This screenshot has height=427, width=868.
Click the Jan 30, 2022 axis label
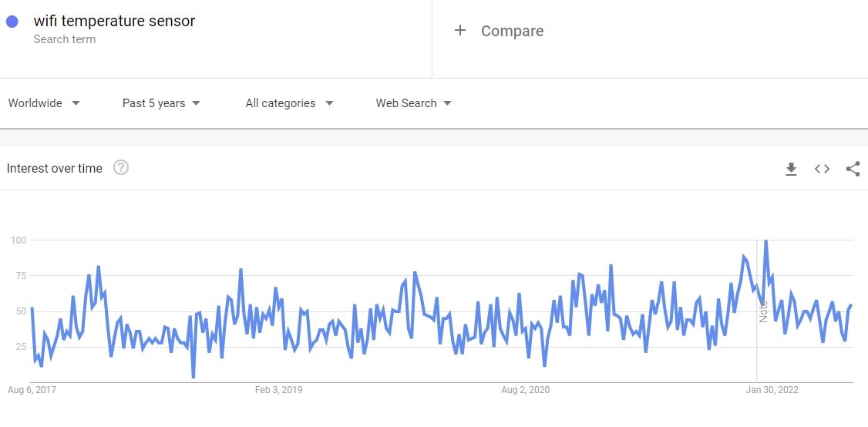tap(772, 390)
